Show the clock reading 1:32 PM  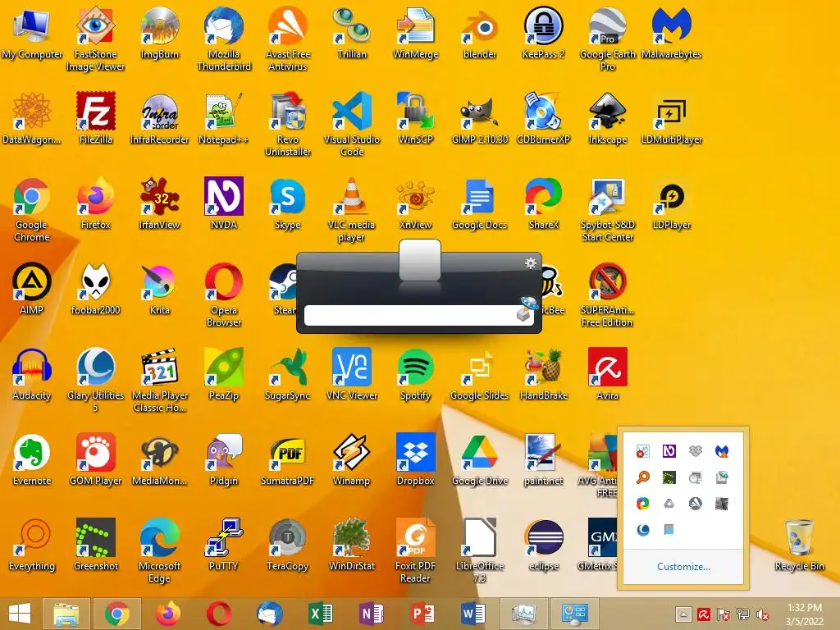point(804,608)
